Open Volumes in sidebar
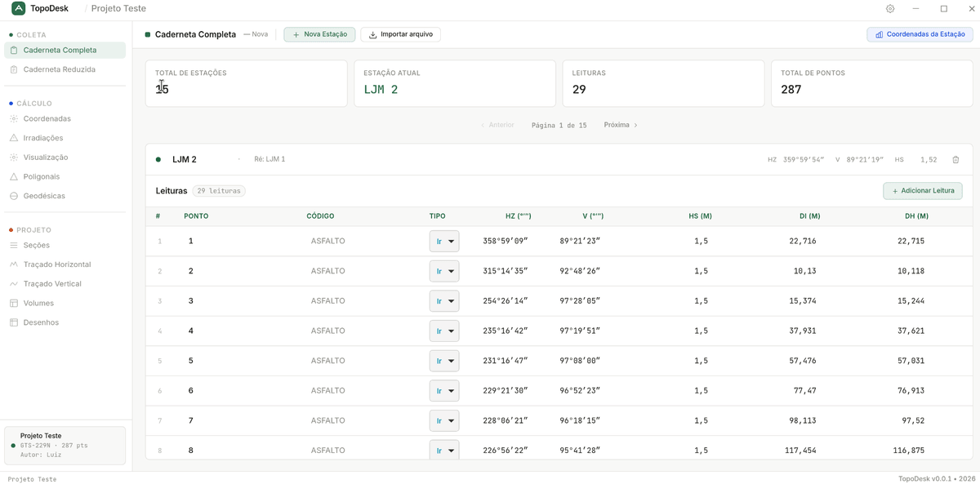980x484 pixels. click(x=65, y=303)
